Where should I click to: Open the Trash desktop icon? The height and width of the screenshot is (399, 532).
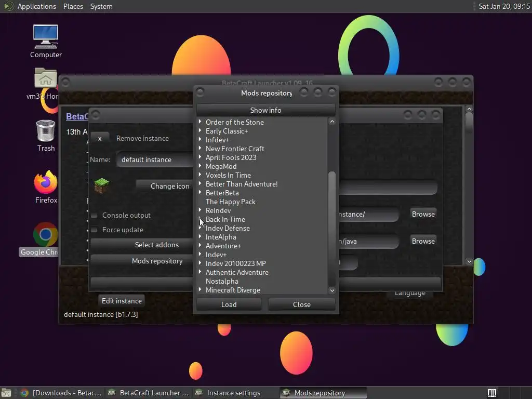tap(46, 136)
